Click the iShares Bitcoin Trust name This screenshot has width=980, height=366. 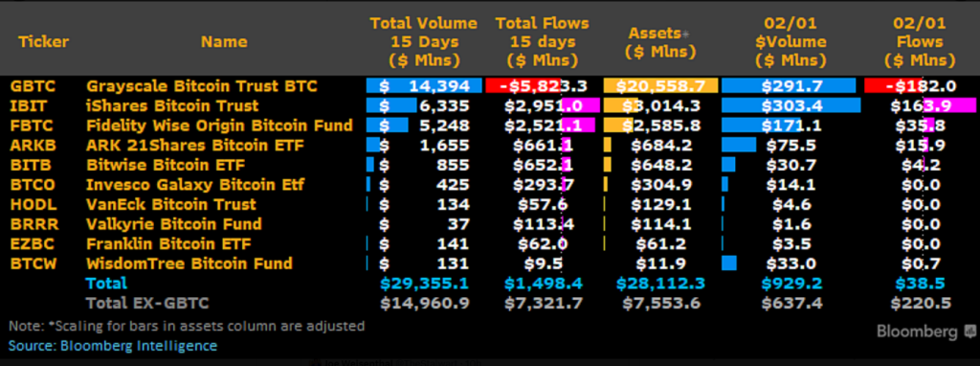(x=172, y=105)
